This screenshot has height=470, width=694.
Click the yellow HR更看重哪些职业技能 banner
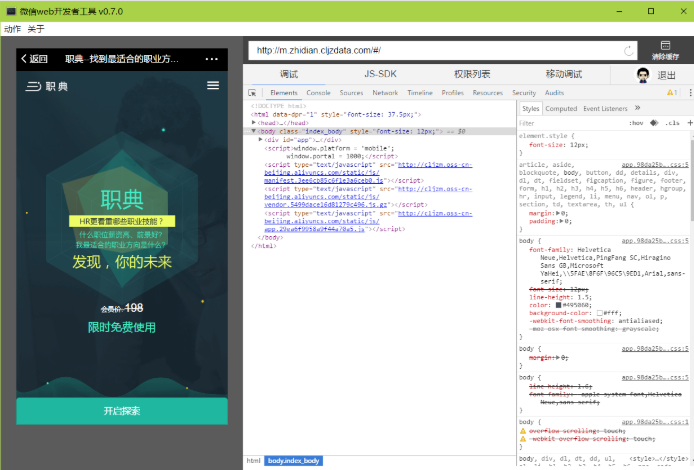click(x=122, y=221)
